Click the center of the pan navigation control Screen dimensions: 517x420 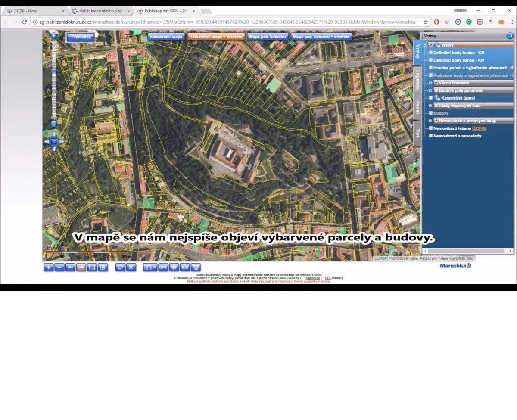click(x=54, y=141)
